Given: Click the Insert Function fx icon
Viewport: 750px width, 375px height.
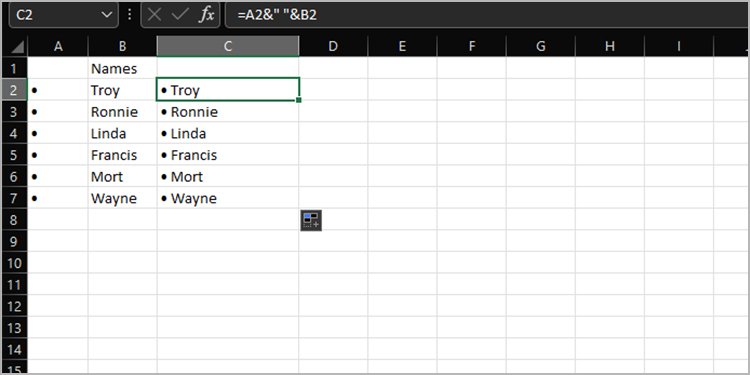Looking at the screenshot, I should tap(207, 15).
